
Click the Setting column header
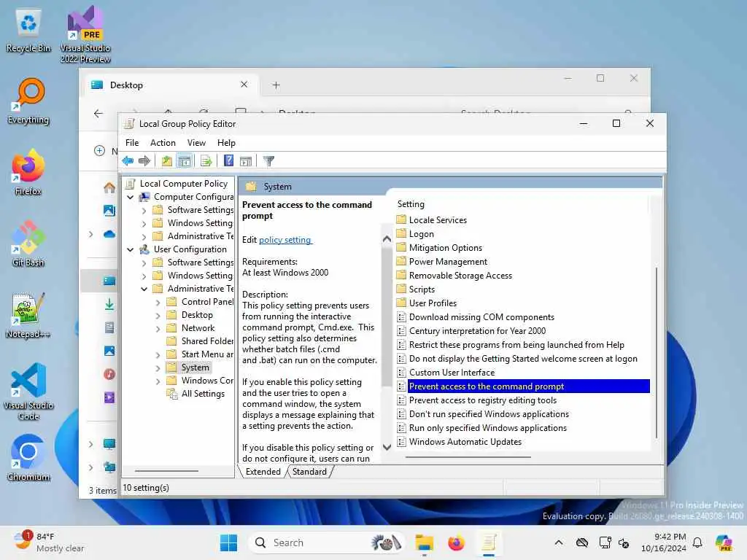pos(411,204)
